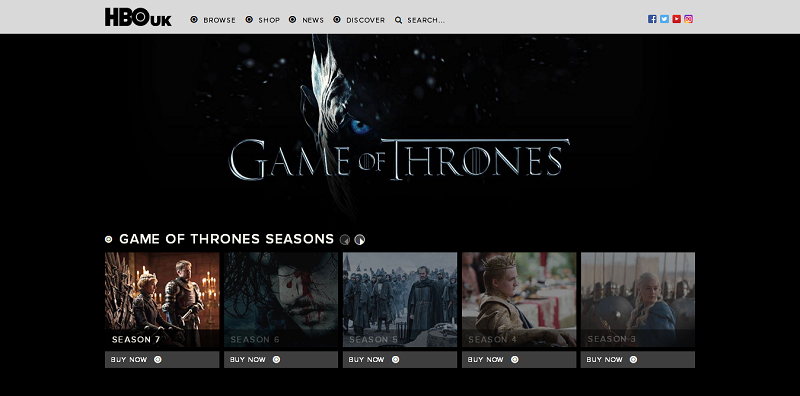Click the magnifying glass search icon
Screen dimensions: 800x396
398,20
